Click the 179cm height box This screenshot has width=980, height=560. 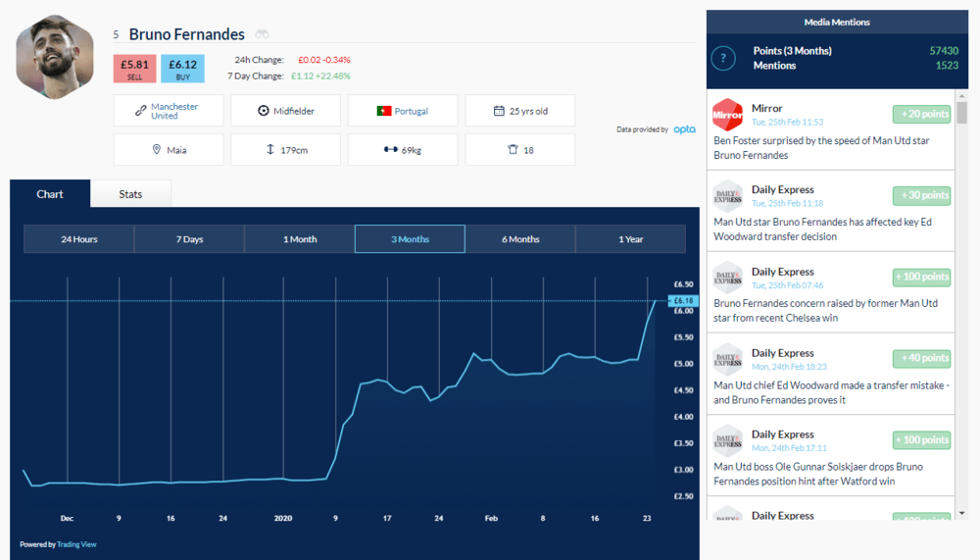click(285, 149)
